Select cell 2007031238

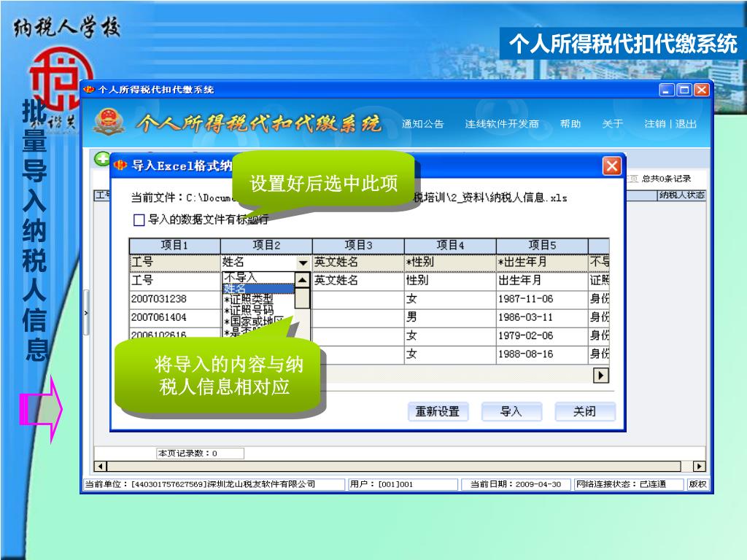(174, 299)
